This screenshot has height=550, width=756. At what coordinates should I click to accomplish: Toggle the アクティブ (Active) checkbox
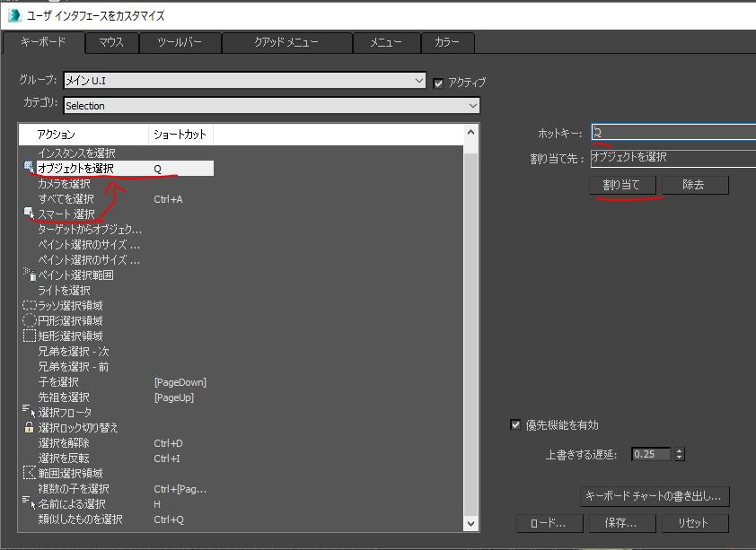438,83
